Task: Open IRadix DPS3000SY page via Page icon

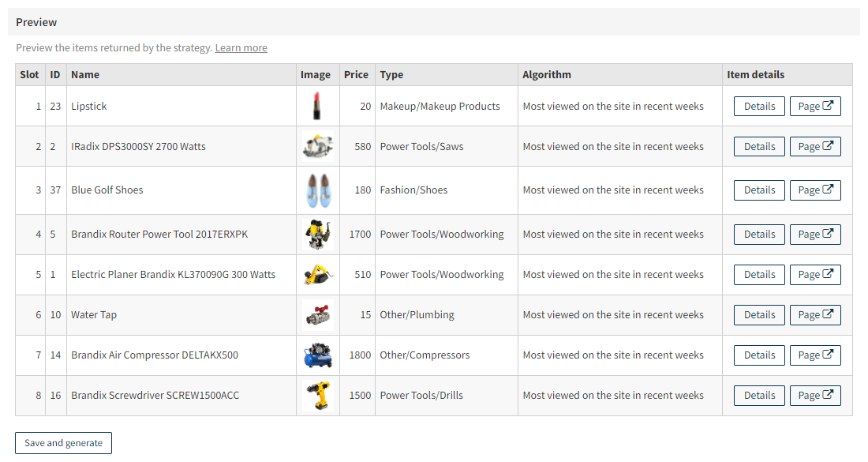Action: pos(815,146)
